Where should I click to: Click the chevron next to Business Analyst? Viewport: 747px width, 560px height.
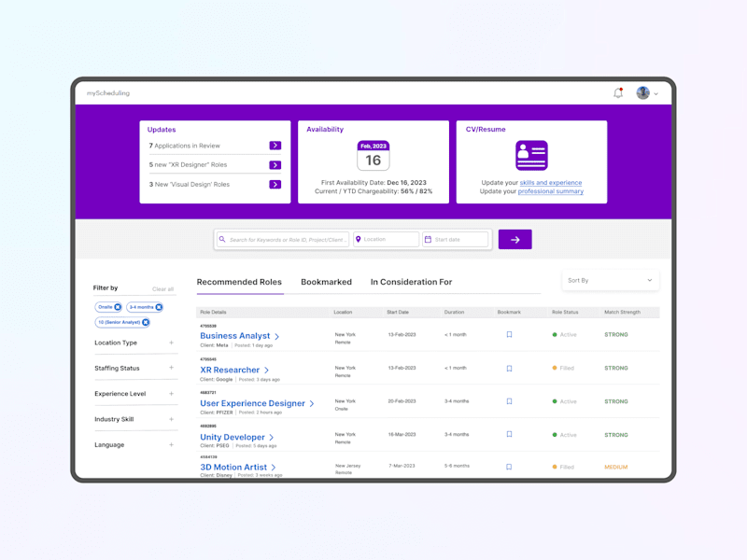point(276,336)
